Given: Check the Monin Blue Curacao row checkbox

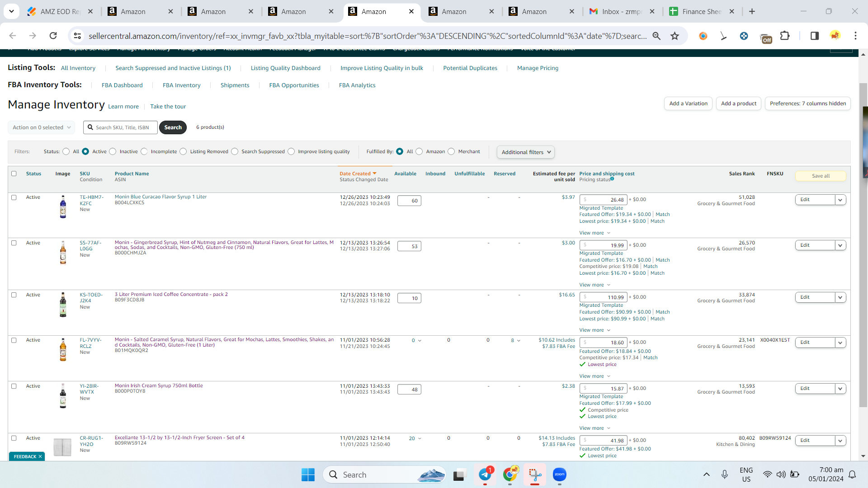Looking at the screenshot, I should pyautogui.click(x=14, y=197).
